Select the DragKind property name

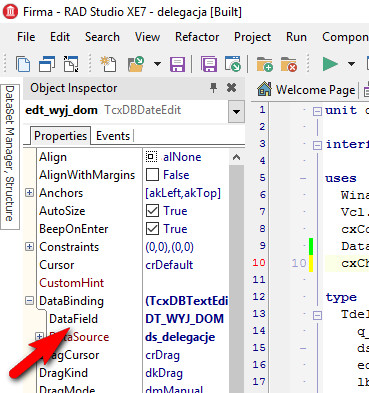tap(63, 373)
